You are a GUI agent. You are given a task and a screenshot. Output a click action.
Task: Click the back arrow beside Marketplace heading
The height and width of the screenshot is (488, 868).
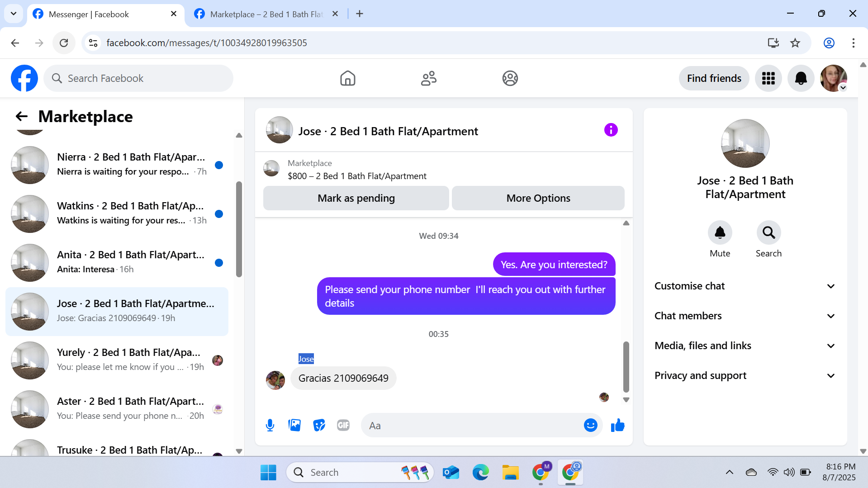tap(22, 117)
